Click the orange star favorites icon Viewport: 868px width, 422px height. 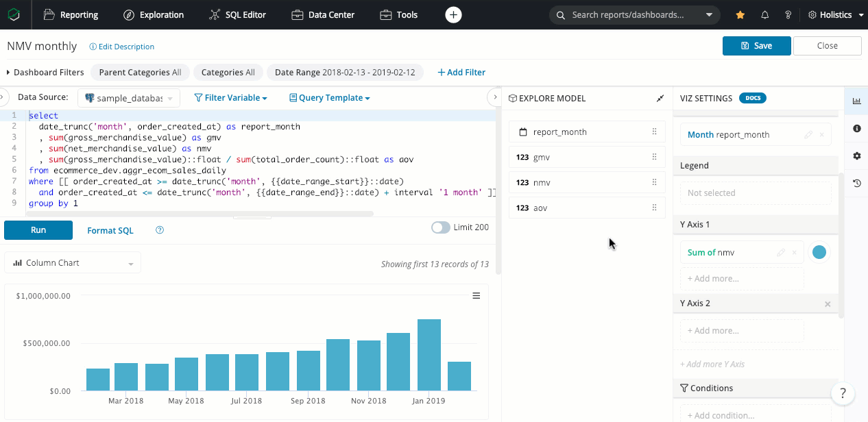(740, 14)
